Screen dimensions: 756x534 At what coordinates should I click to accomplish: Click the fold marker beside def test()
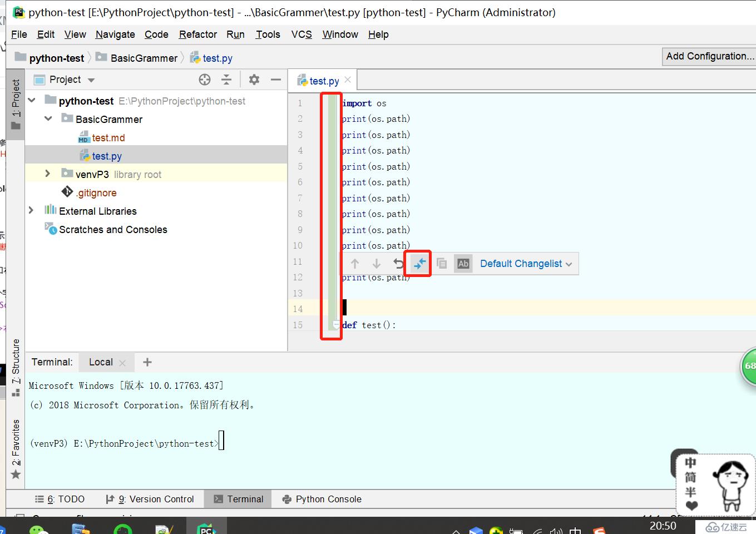point(336,324)
